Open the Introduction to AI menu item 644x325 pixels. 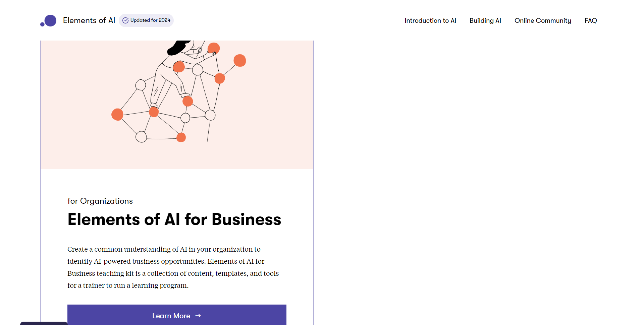430,20
